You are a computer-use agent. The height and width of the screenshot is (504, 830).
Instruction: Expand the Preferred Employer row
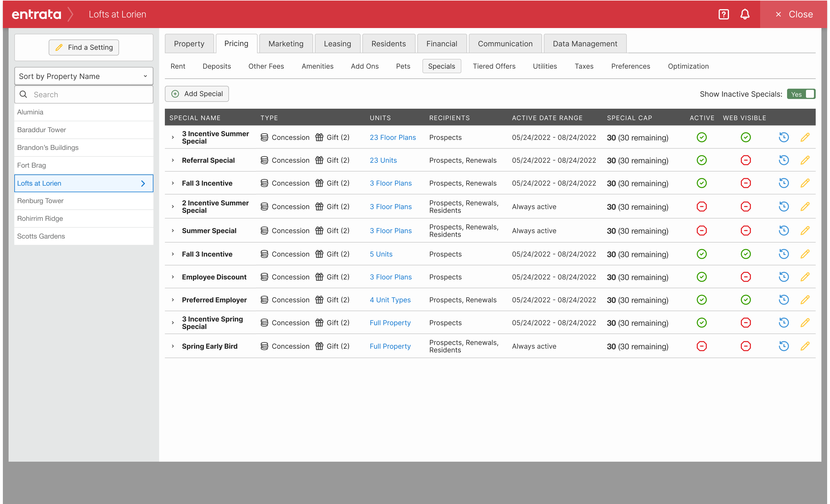[173, 300]
